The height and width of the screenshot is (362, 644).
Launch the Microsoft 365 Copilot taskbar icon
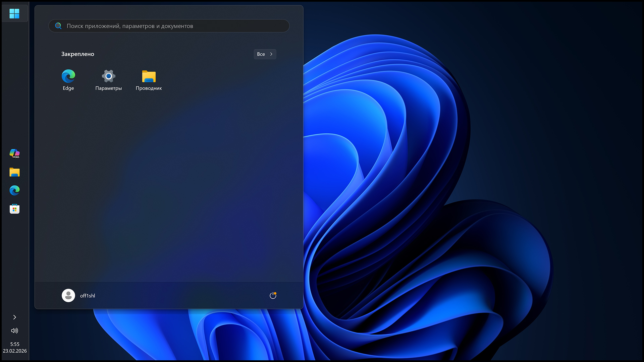14,154
